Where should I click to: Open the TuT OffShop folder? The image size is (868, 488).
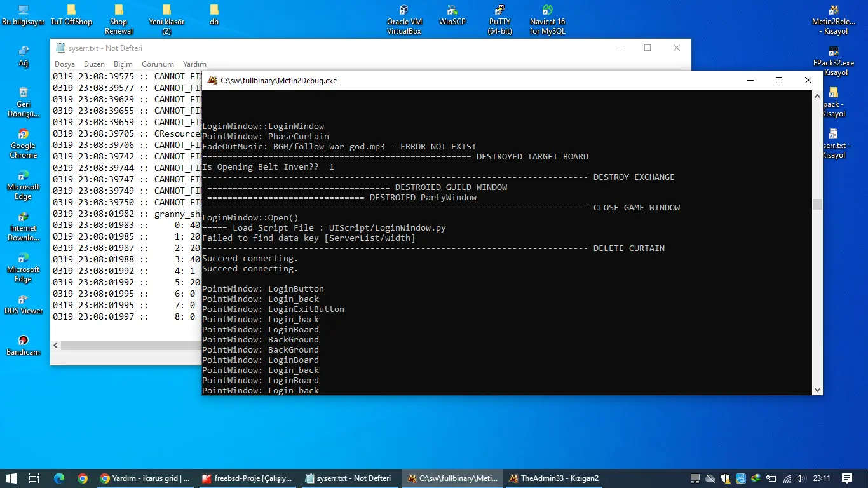click(71, 11)
